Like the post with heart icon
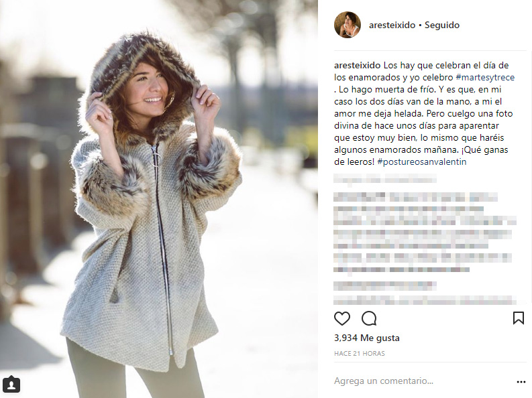 (341, 318)
